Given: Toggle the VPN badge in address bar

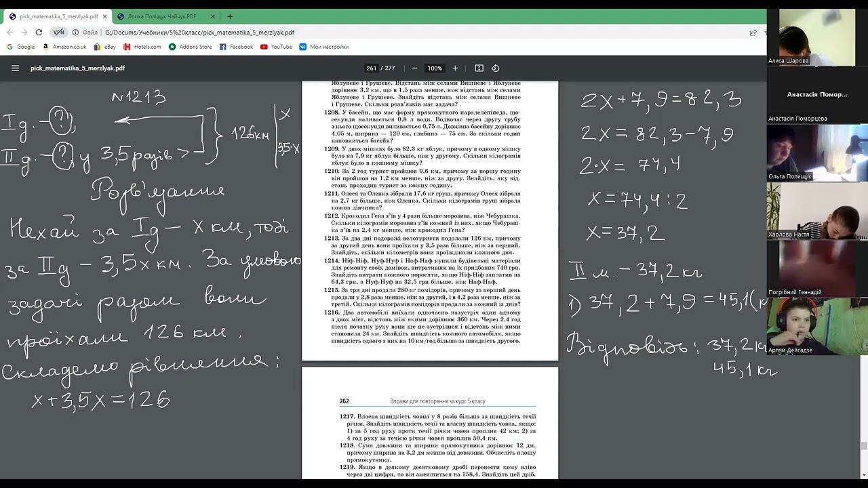Looking at the screenshot, I should click(59, 32).
